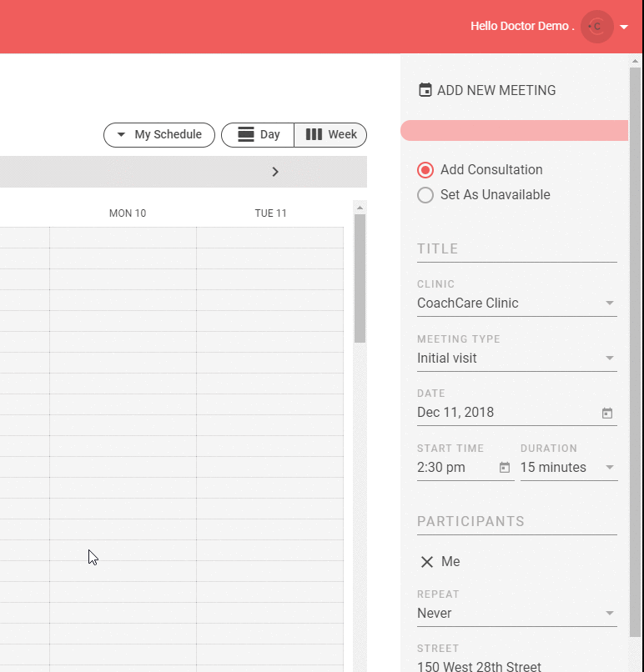Click the Add New Meeting calendar icon
Image resolution: width=644 pixels, height=672 pixels.
point(425,90)
